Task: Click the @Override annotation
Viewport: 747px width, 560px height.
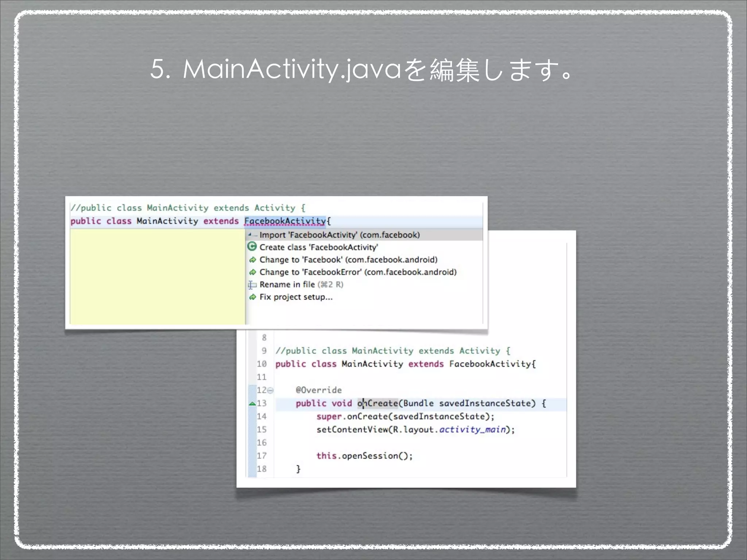Action: [x=319, y=390]
